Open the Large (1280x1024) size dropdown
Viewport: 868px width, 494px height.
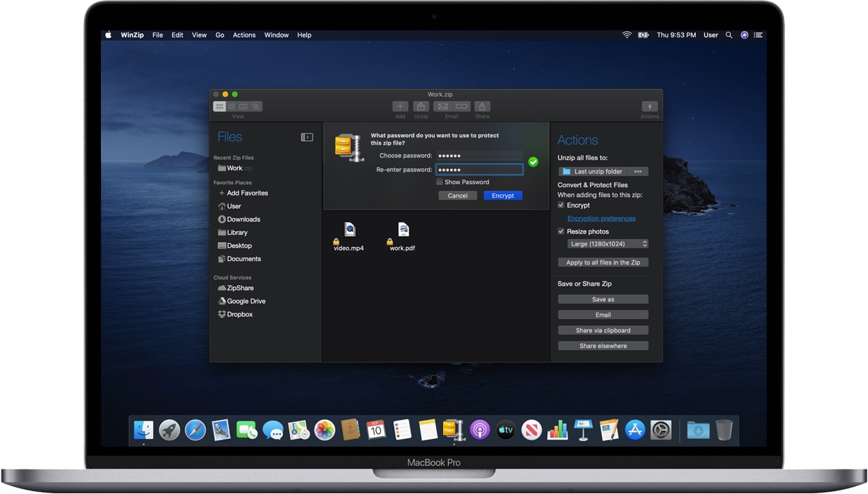pos(608,244)
